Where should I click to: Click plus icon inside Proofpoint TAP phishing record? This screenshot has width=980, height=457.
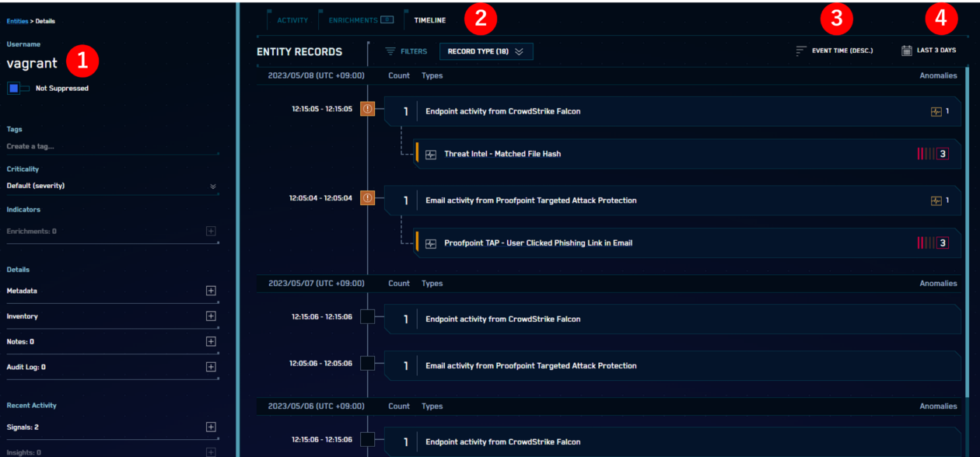pyautogui.click(x=429, y=242)
